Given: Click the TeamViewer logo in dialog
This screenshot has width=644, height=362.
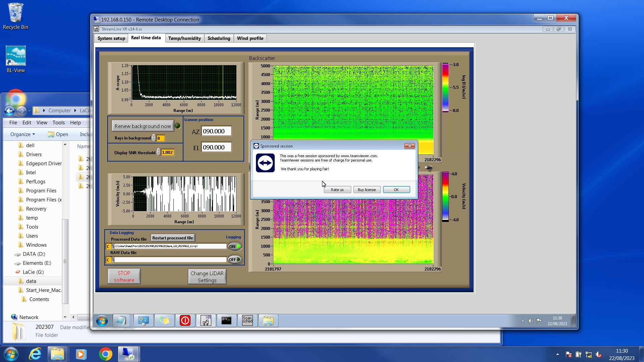Looking at the screenshot, I should (x=265, y=163).
